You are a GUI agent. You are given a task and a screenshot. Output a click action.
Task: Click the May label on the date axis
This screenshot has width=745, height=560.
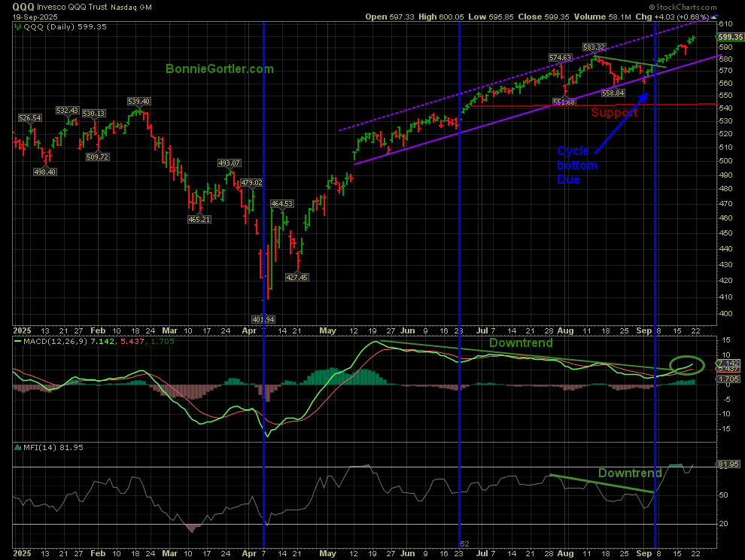click(x=327, y=330)
